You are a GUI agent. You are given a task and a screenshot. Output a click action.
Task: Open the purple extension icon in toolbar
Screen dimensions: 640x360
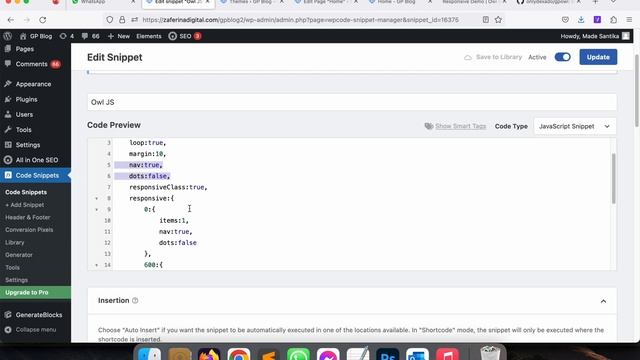click(597, 20)
